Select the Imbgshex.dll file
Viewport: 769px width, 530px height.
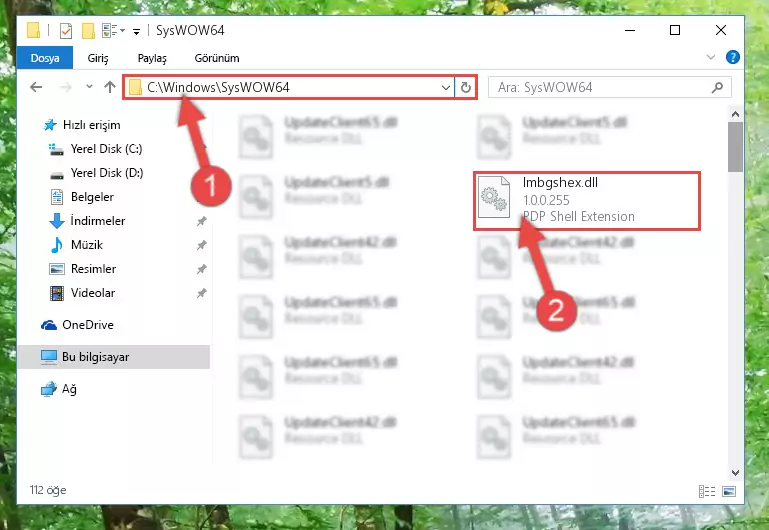pyautogui.click(x=587, y=201)
